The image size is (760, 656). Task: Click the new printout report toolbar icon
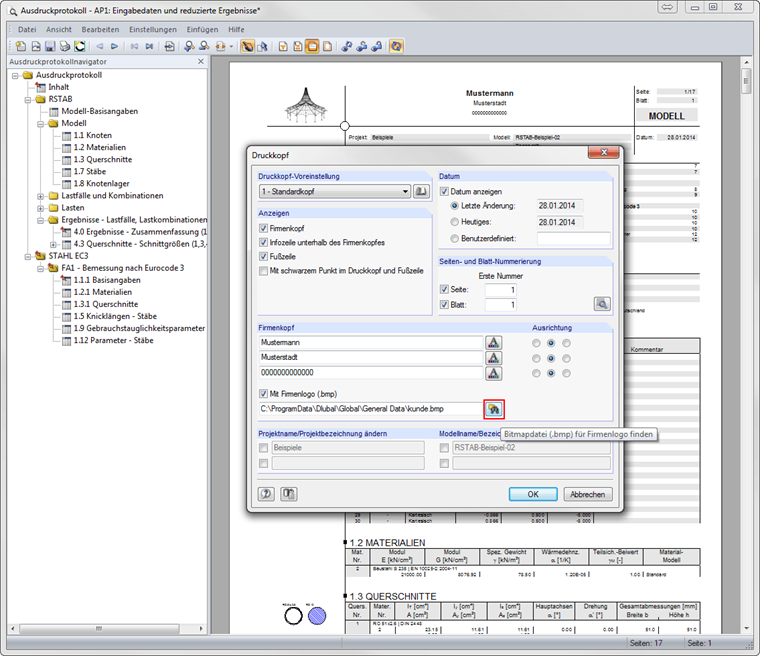click(x=21, y=47)
